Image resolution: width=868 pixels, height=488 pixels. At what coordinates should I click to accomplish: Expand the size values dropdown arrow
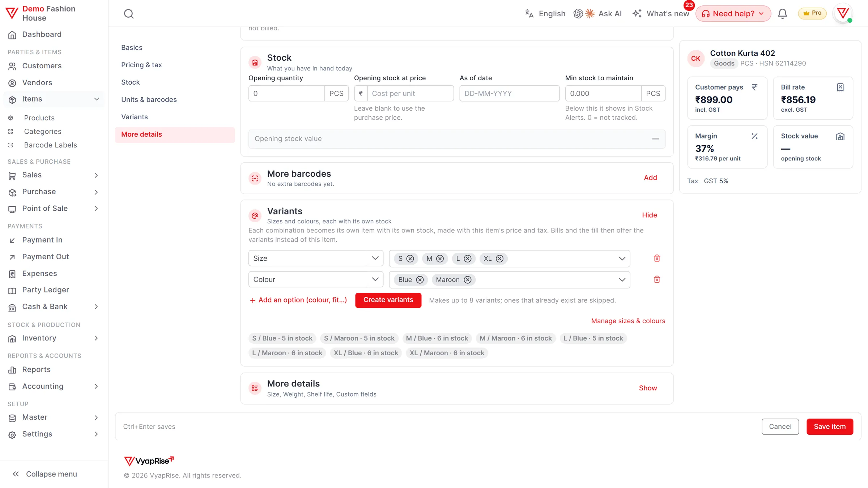pyautogui.click(x=622, y=258)
